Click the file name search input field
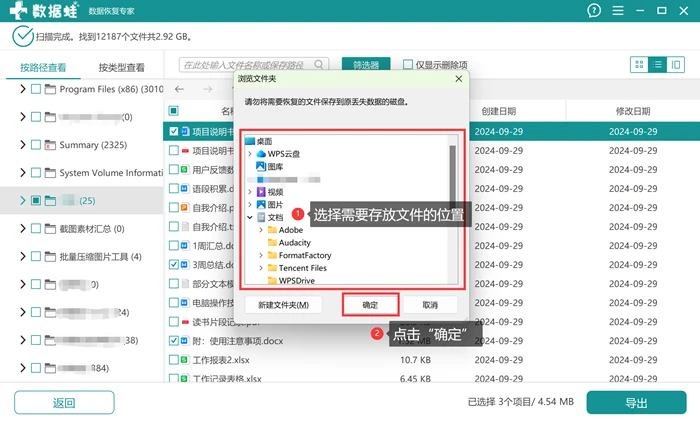The height and width of the screenshot is (424, 700). pyautogui.click(x=248, y=65)
